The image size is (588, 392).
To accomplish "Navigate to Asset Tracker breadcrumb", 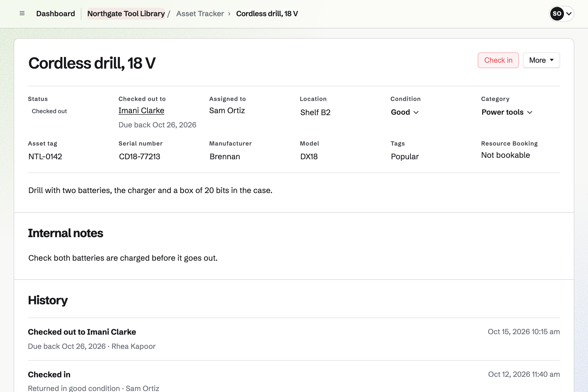I will [200, 13].
